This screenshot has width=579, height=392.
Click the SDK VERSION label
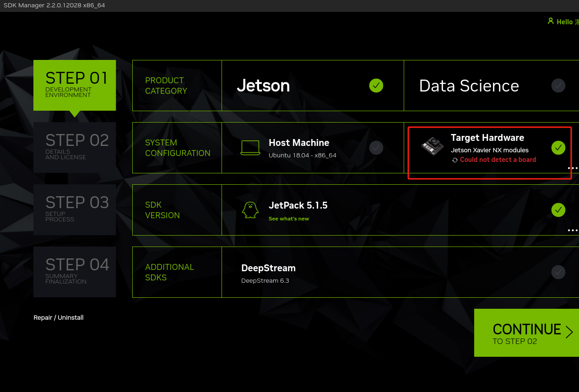tap(162, 210)
